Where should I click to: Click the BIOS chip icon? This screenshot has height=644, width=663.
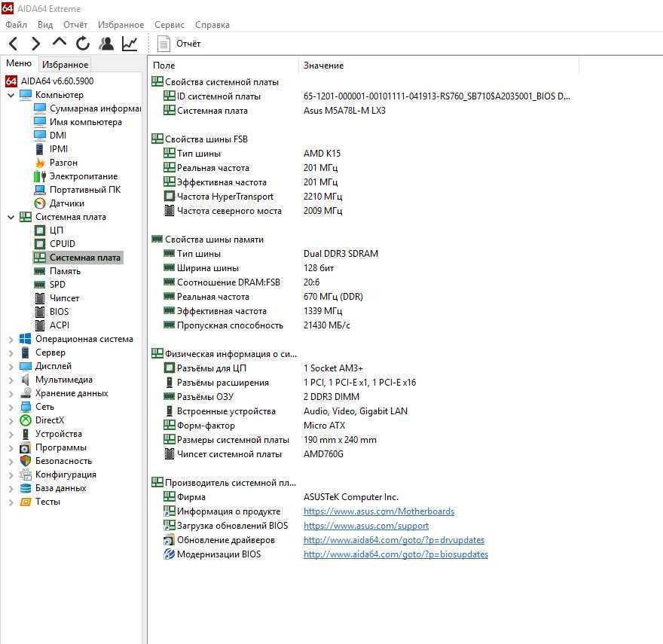click(x=40, y=312)
